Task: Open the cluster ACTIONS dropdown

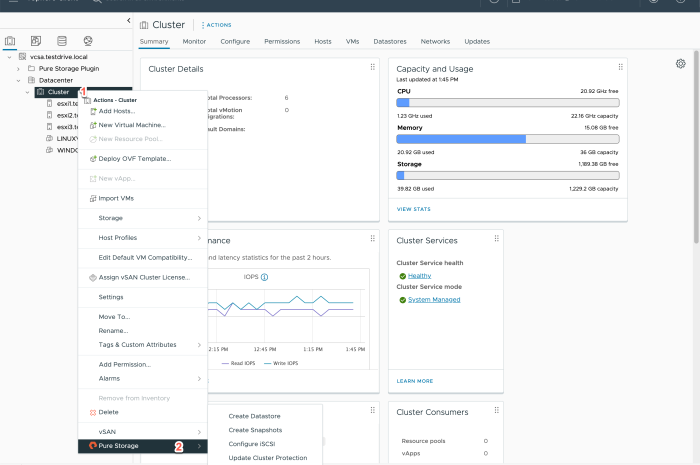Action: coord(217,24)
